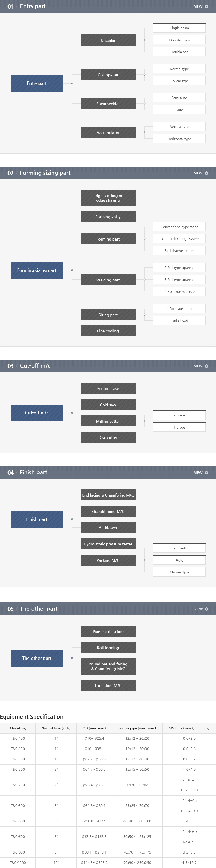The image size is (216, 868).
Task: Select the Uncoiler box
Action: 108,40
